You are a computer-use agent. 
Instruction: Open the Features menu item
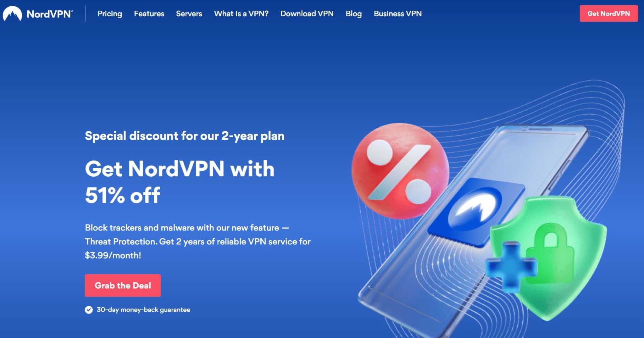tap(149, 14)
